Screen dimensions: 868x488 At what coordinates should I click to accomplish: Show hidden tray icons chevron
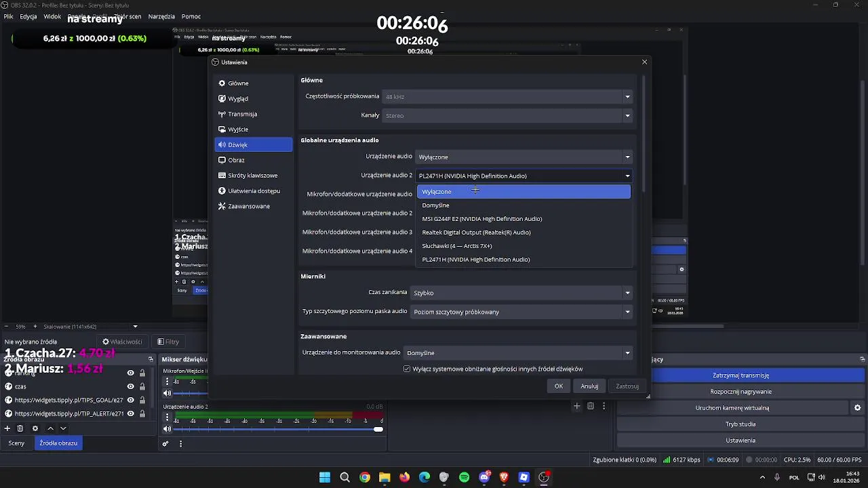762,477
